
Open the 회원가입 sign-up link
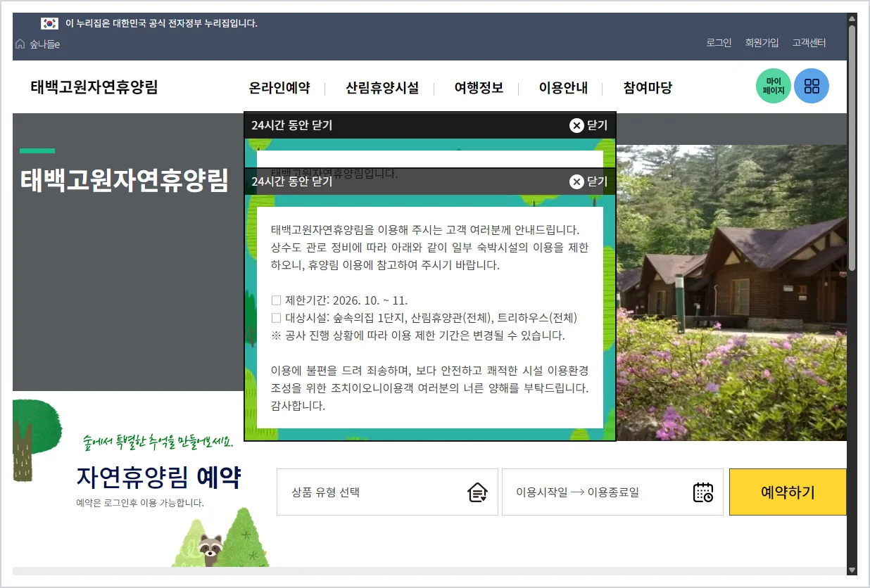(762, 42)
